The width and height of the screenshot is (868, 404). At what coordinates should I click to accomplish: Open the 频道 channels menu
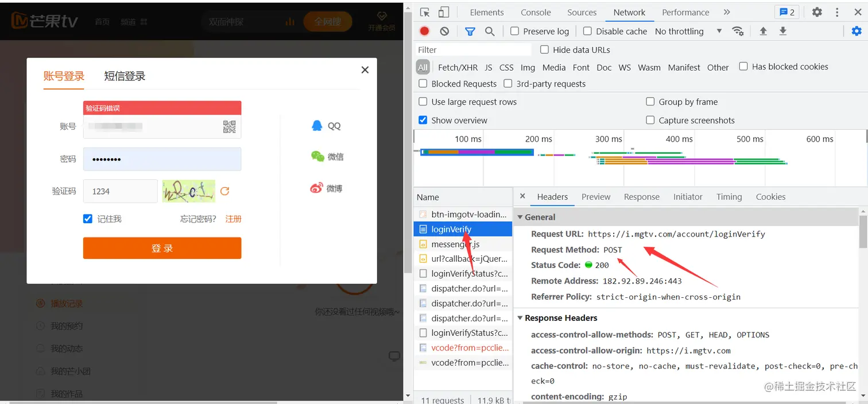pos(134,22)
